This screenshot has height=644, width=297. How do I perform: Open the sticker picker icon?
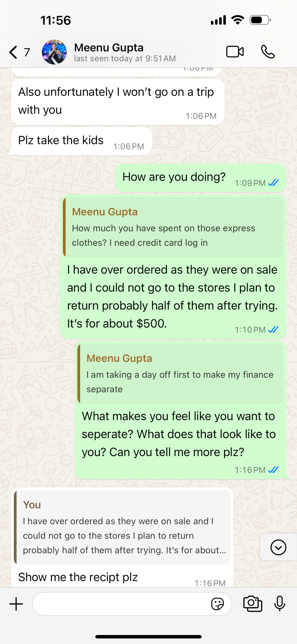[217, 604]
